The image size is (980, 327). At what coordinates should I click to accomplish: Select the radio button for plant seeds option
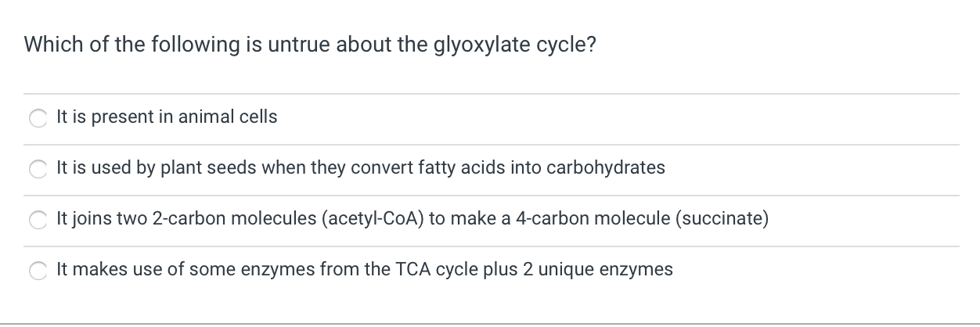pos(38,169)
